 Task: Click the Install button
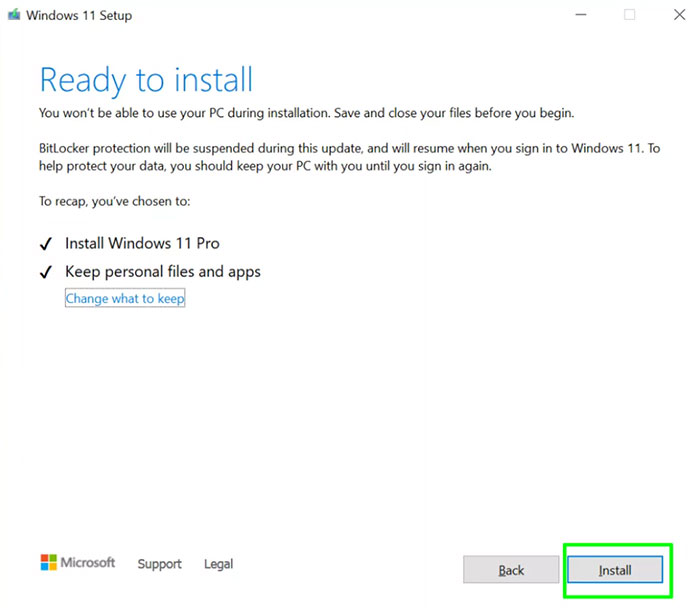[615, 570]
